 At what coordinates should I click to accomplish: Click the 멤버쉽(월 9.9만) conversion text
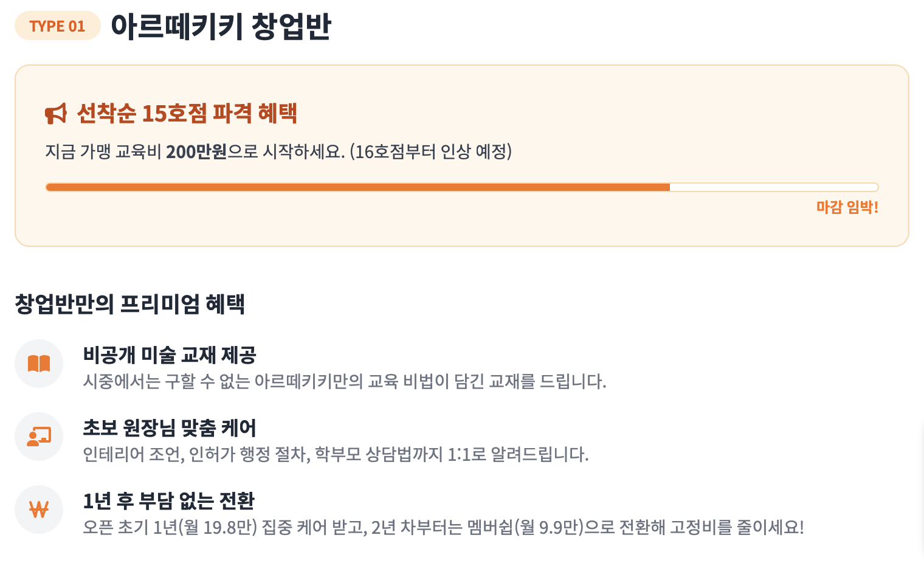pos(526,527)
